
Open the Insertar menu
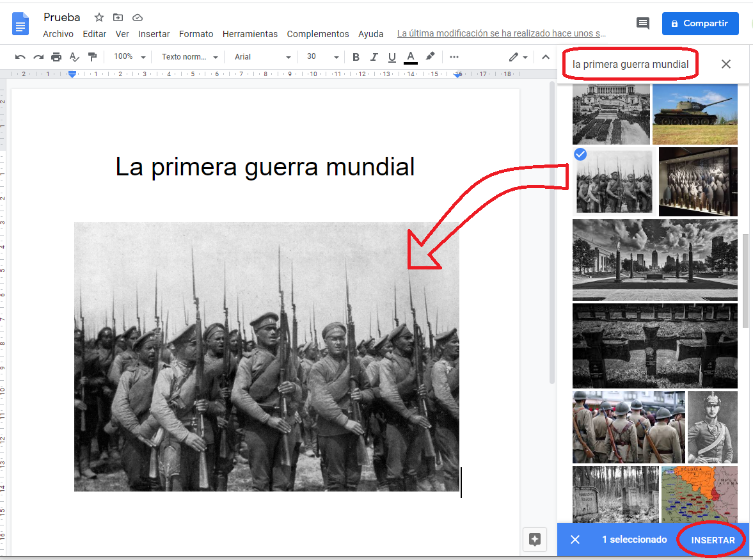pyautogui.click(x=154, y=34)
